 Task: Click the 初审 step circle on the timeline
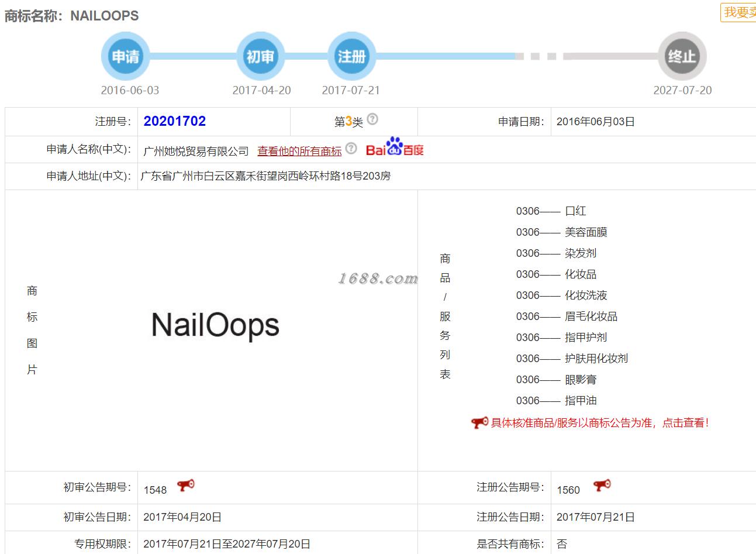[x=260, y=56]
